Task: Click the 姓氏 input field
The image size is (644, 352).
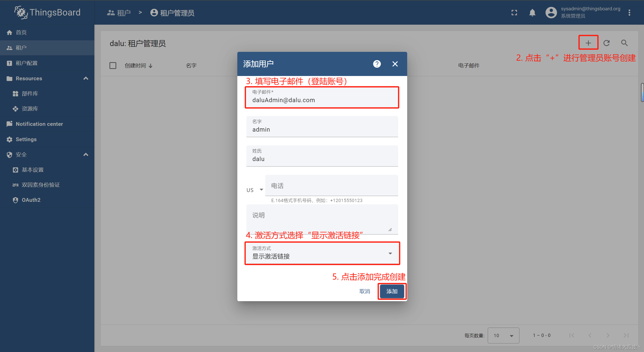Action: 322,156
